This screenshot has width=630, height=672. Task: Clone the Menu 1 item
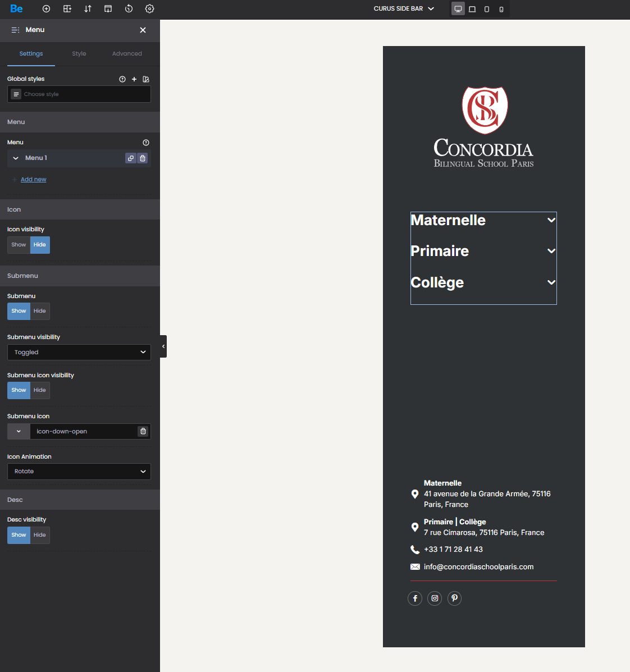click(131, 158)
